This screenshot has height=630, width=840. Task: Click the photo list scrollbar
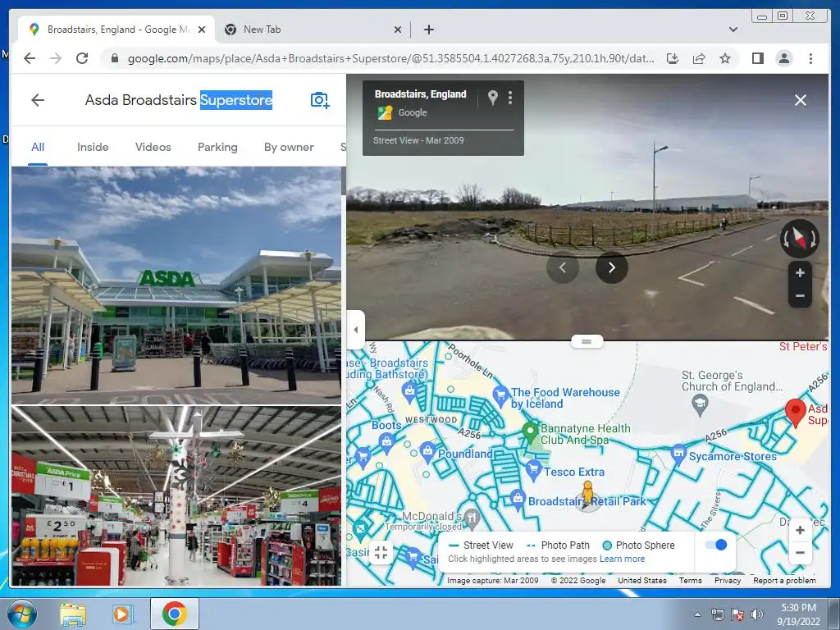tap(344, 181)
